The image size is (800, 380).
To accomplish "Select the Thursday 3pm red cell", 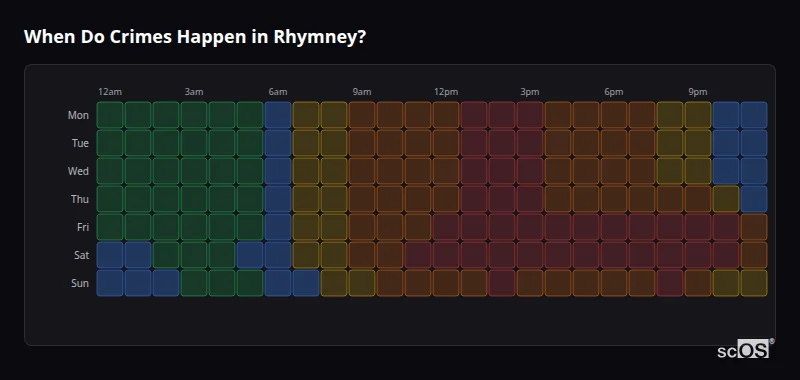I will (x=530, y=199).
